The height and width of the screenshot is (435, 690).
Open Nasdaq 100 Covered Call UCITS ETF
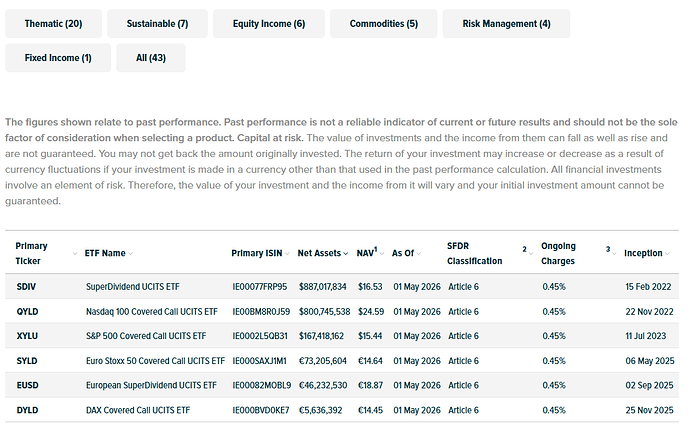152,312
